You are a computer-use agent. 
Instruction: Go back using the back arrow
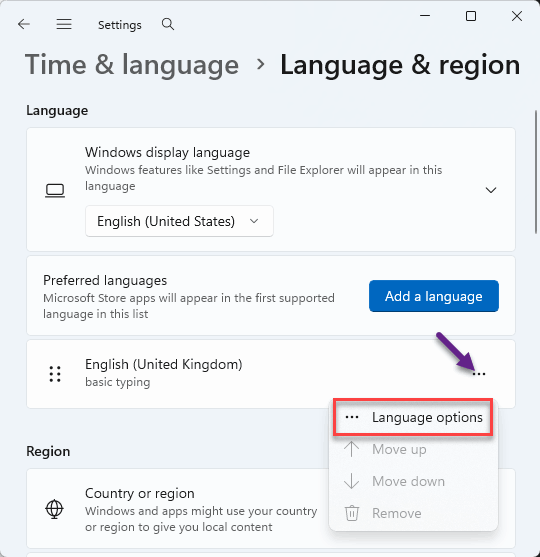pos(24,24)
